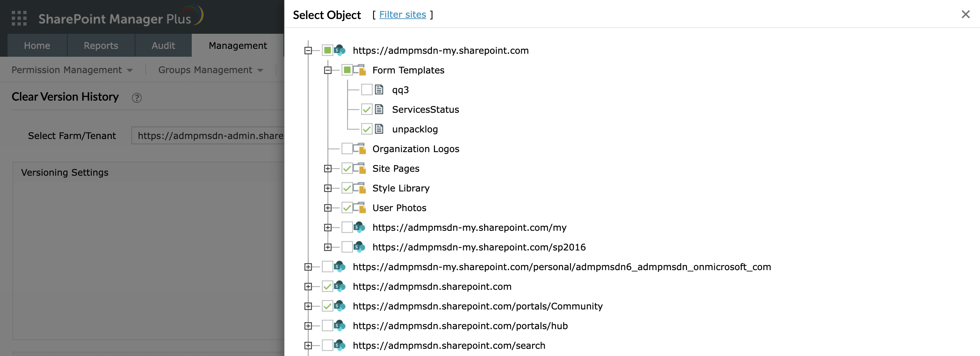Expand the /search site node
The width and height of the screenshot is (980, 356).
coord(308,346)
